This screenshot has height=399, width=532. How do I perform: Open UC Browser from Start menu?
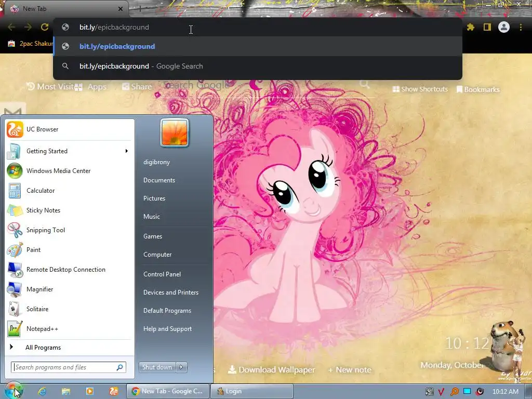(69, 129)
